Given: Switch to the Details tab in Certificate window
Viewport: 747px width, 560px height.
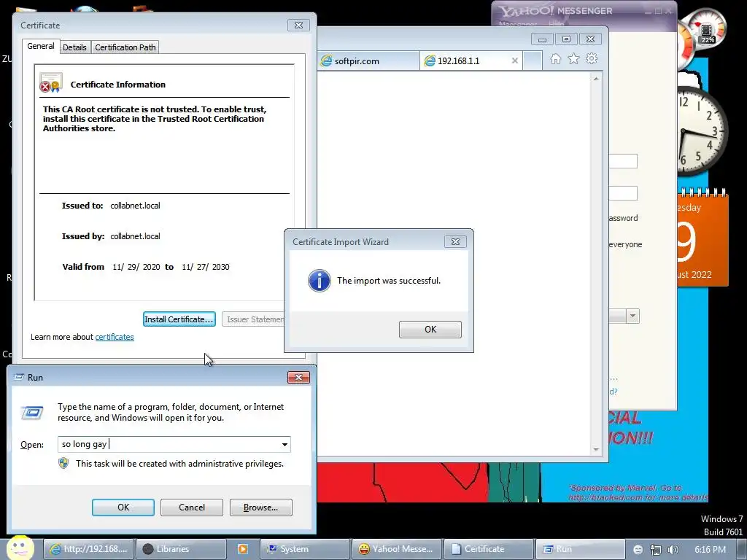Looking at the screenshot, I should pyautogui.click(x=75, y=47).
